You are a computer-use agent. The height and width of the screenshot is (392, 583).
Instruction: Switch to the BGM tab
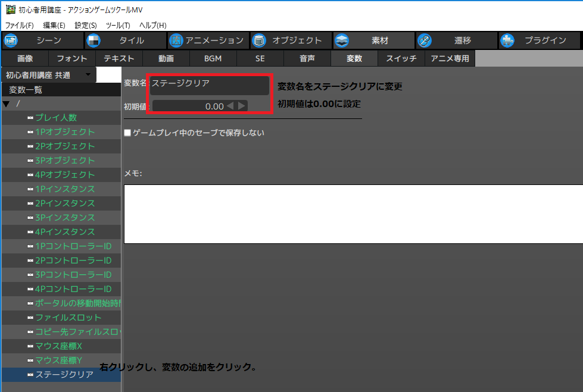click(x=213, y=58)
